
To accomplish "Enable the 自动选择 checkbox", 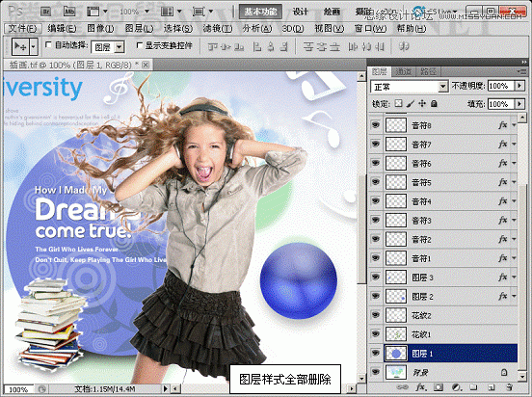I will (x=48, y=44).
